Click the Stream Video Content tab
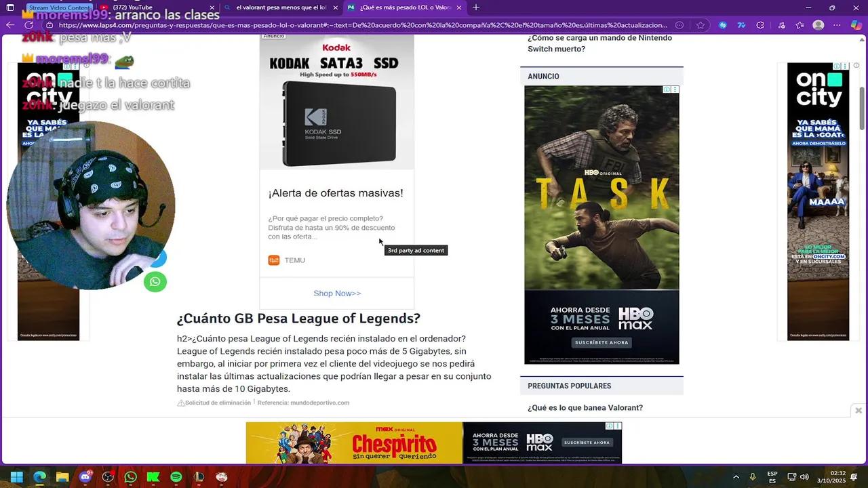Viewport: 868px width, 488px height. tap(59, 7)
